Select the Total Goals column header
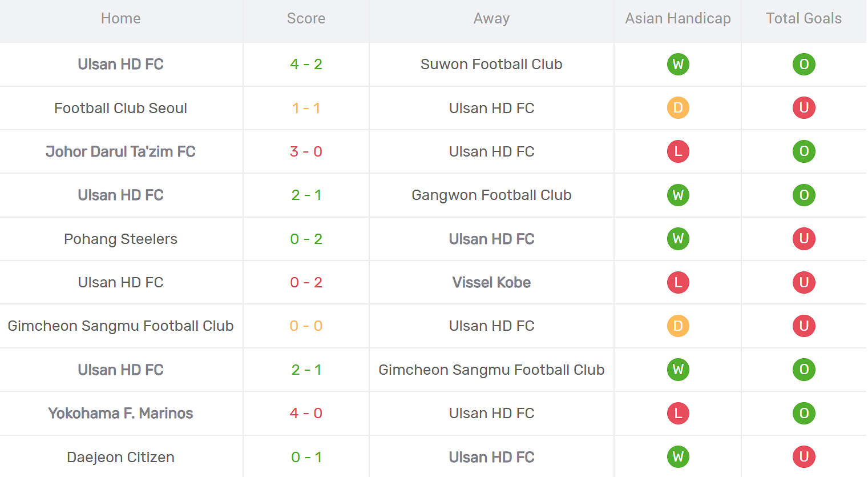 804,18
